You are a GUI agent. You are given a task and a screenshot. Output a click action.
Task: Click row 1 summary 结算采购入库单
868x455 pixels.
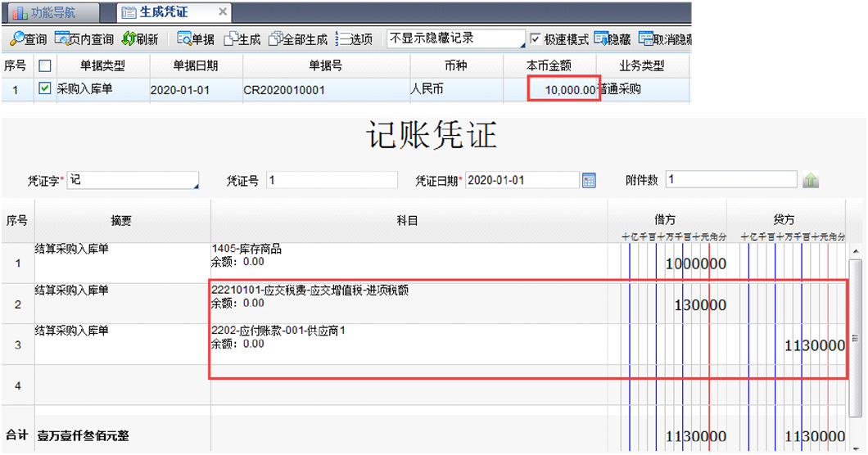coord(72,249)
